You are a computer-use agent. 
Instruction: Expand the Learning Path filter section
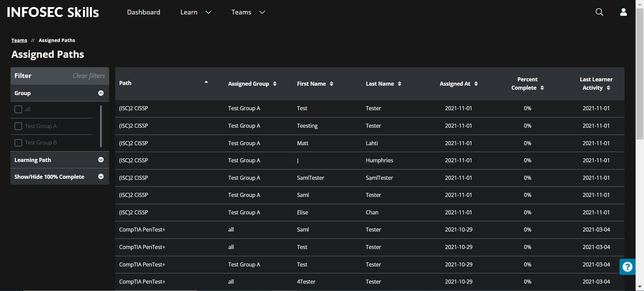[x=101, y=160]
